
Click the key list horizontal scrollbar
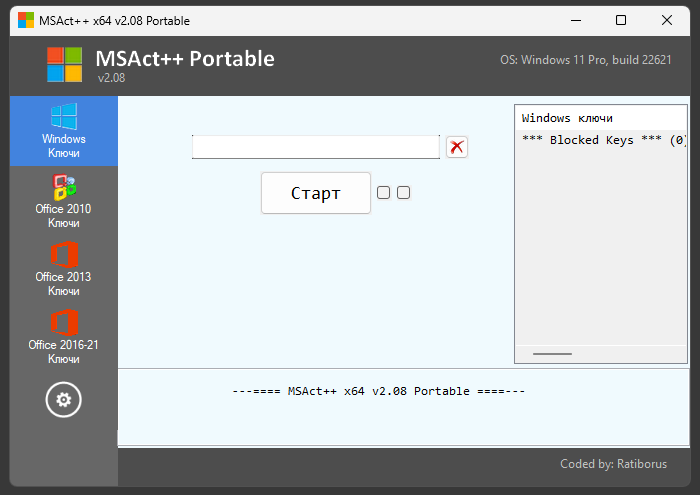coord(553,354)
